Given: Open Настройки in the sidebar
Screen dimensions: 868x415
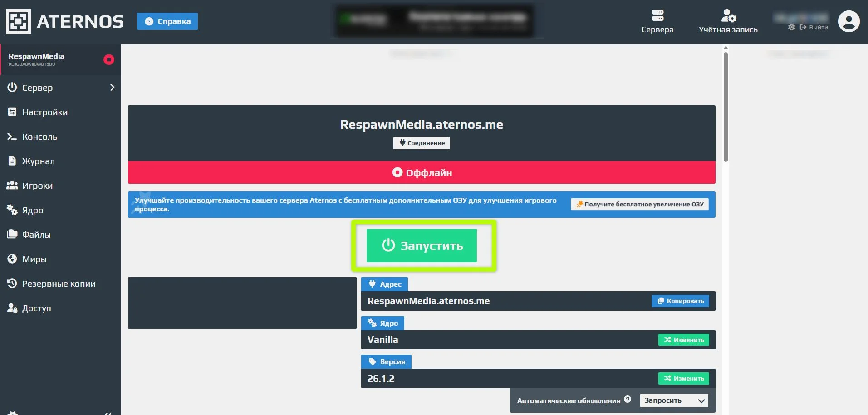Looking at the screenshot, I should 60,112.
